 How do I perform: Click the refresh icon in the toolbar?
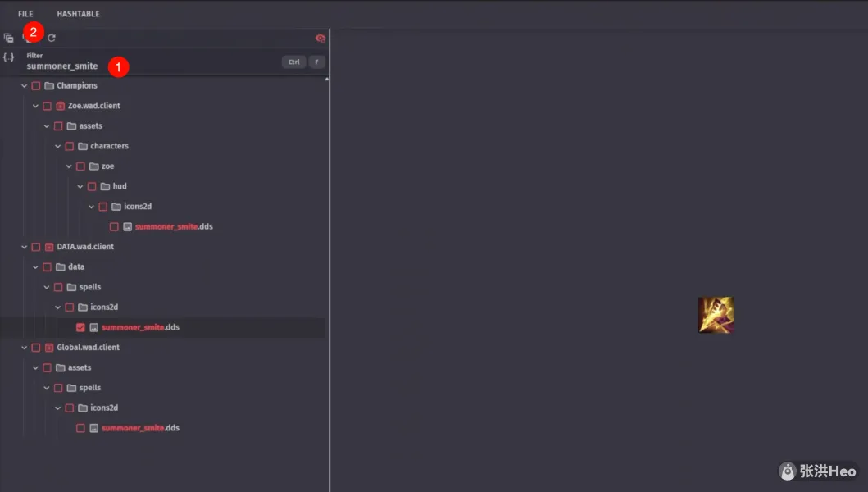click(52, 38)
